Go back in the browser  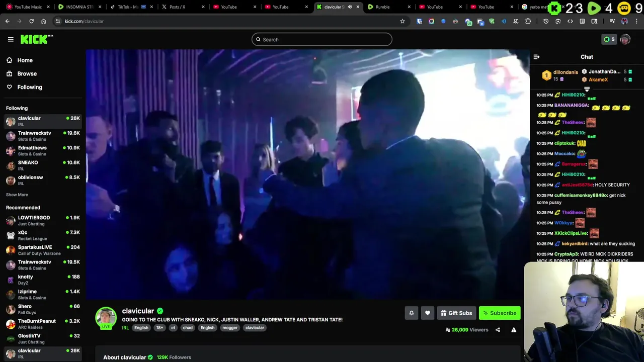[8, 21]
